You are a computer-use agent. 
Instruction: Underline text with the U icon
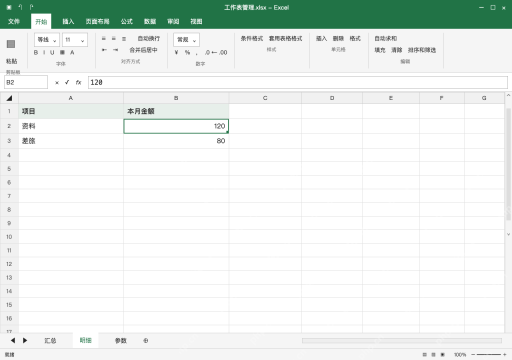[x=52, y=52]
